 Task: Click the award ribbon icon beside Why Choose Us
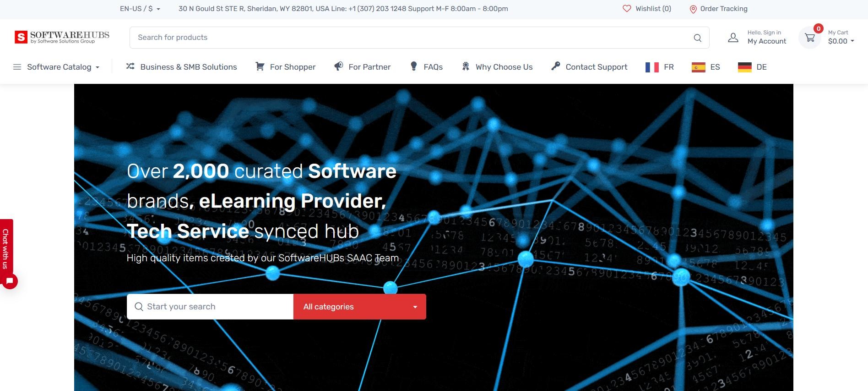pos(466,66)
